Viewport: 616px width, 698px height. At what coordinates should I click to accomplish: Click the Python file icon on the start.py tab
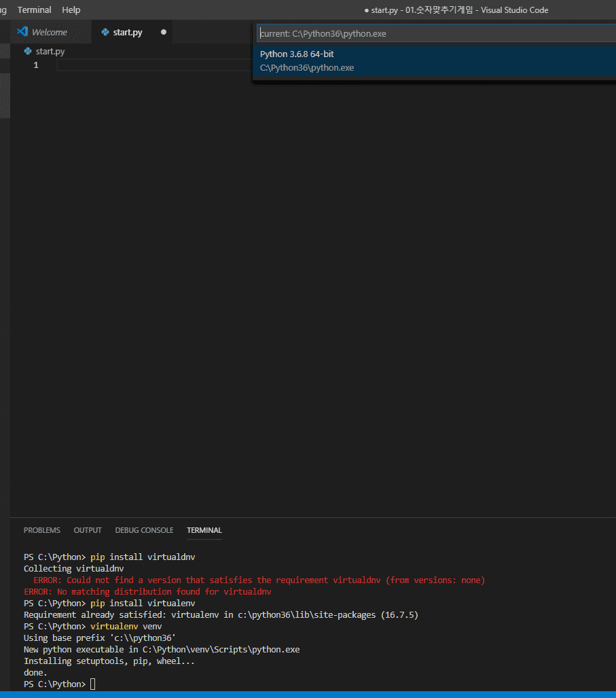[x=105, y=32]
